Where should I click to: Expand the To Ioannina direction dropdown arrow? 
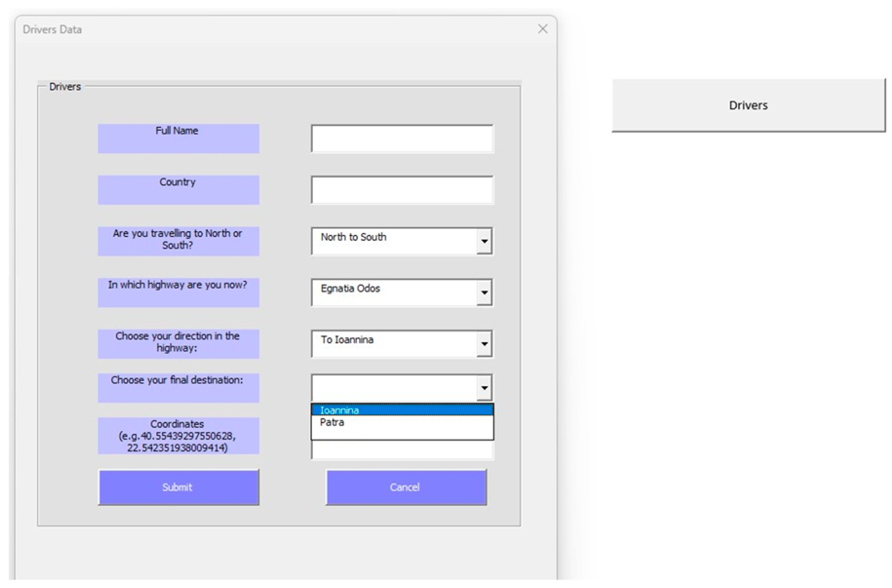point(484,344)
